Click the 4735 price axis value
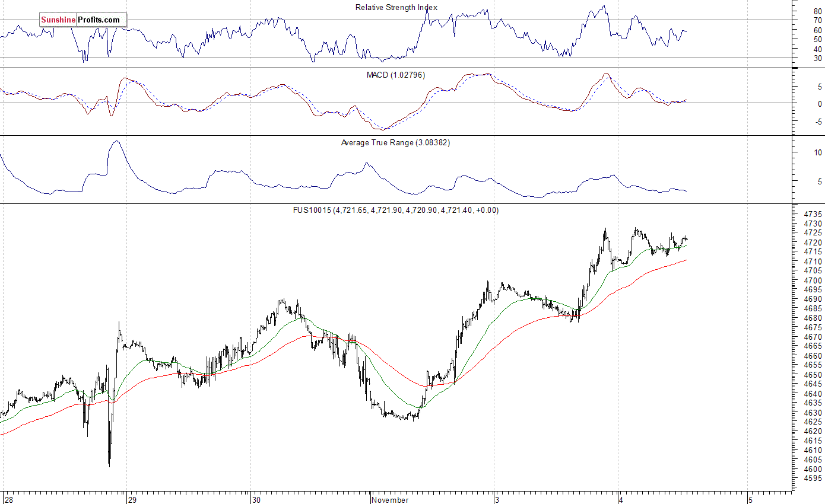Viewport: 825px width, 504px height. click(813, 214)
